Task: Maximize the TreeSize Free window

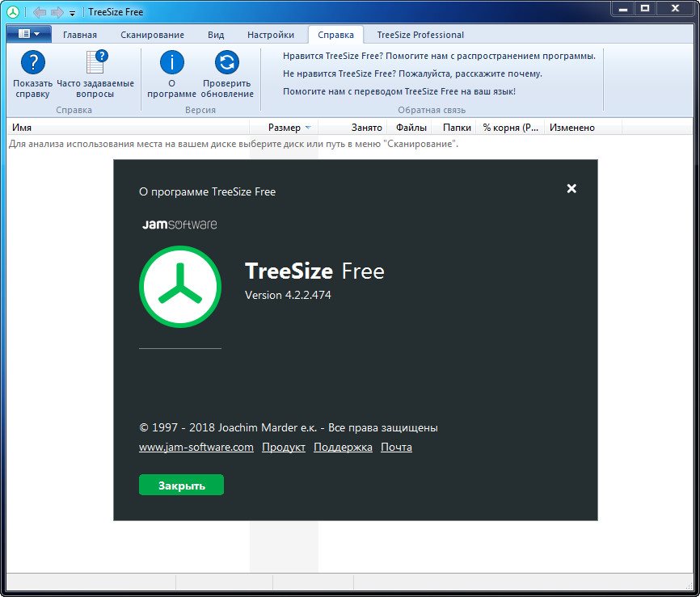Action: (645, 10)
